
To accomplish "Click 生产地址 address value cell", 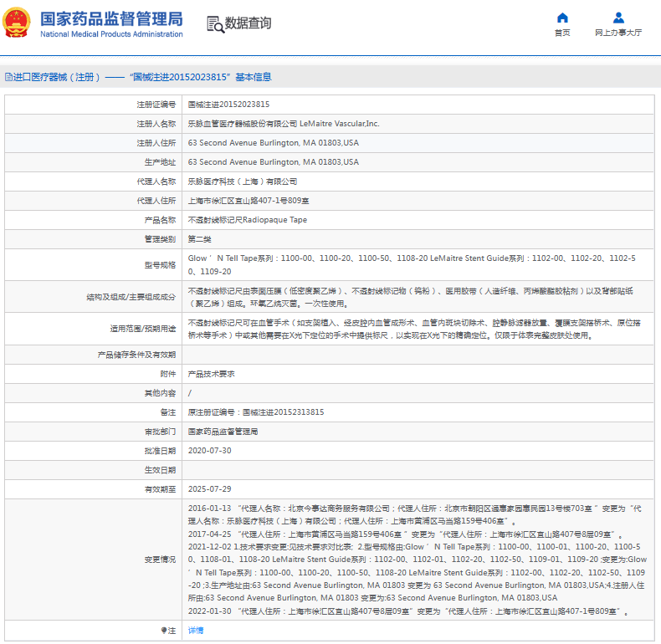I will click(x=274, y=162).
